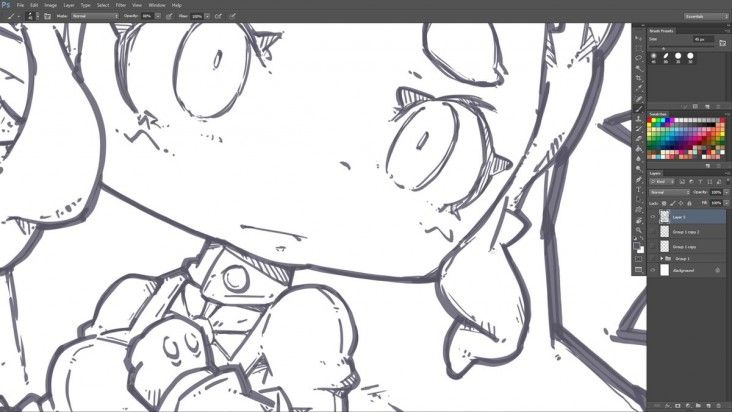732x412 pixels.
Task: Click the foreground color box
Action: tap(636, 245)
